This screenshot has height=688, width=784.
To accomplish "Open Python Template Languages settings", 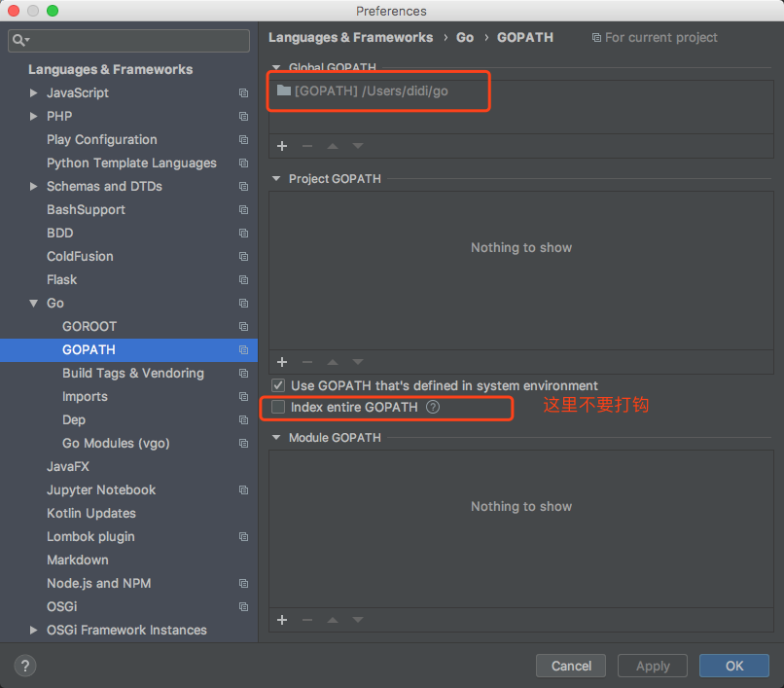I will 131,163.
